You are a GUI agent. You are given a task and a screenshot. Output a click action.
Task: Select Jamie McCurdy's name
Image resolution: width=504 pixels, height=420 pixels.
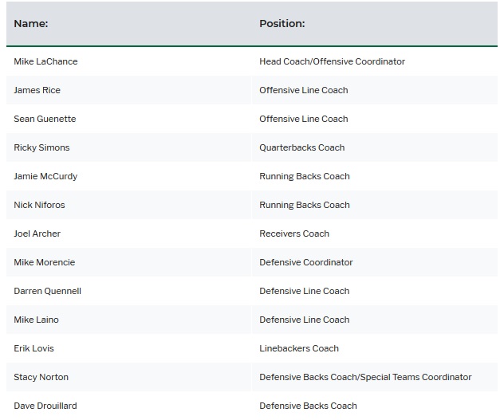45,176
